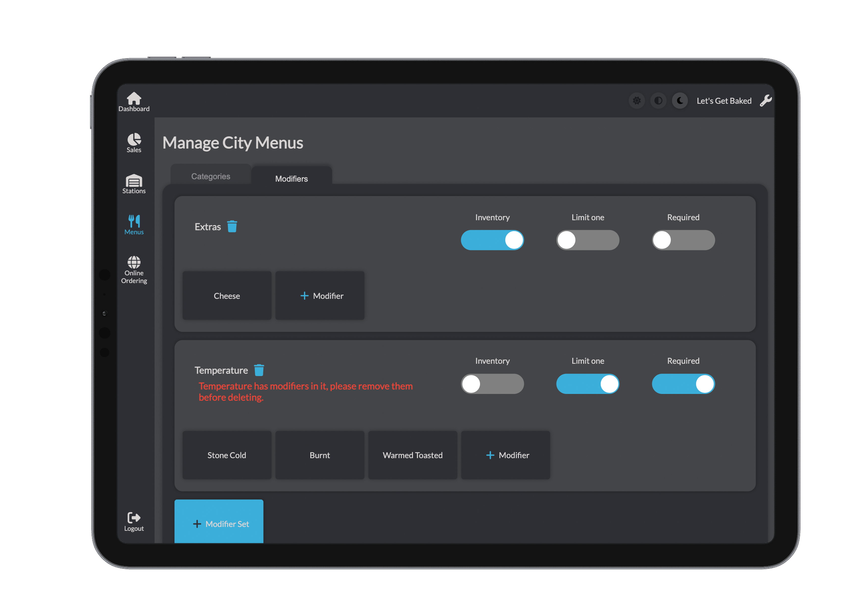
Task: Click the trash icon beside Temperature
Action: tap(259, 370)
